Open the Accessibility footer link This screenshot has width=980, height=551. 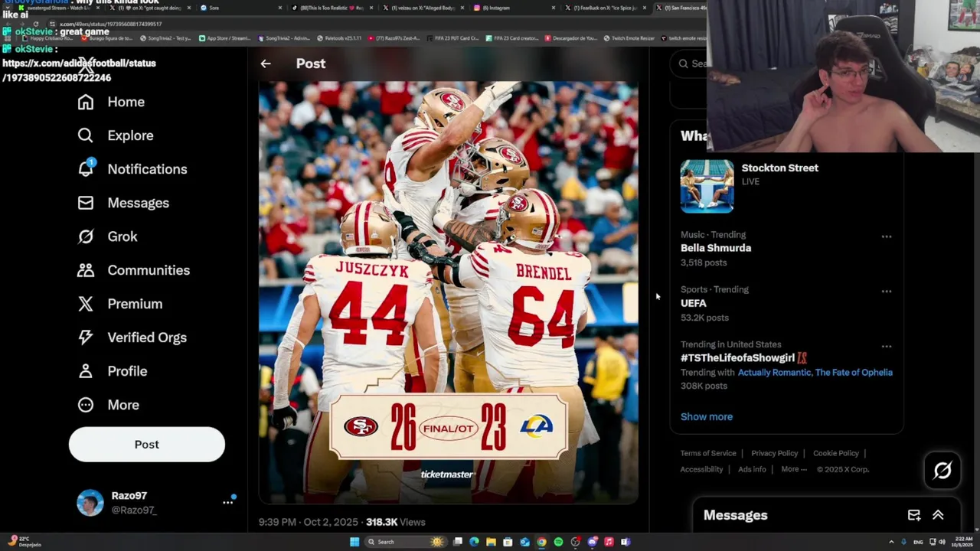(701, 469)
